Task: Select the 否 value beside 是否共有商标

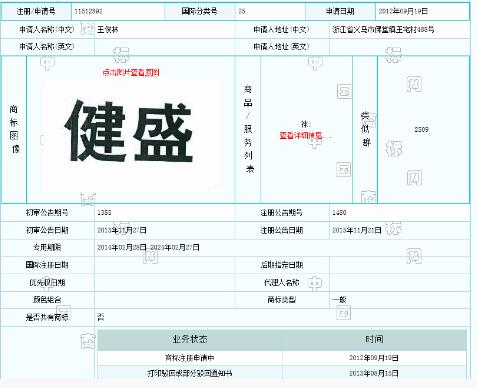Action: point(101,317)
